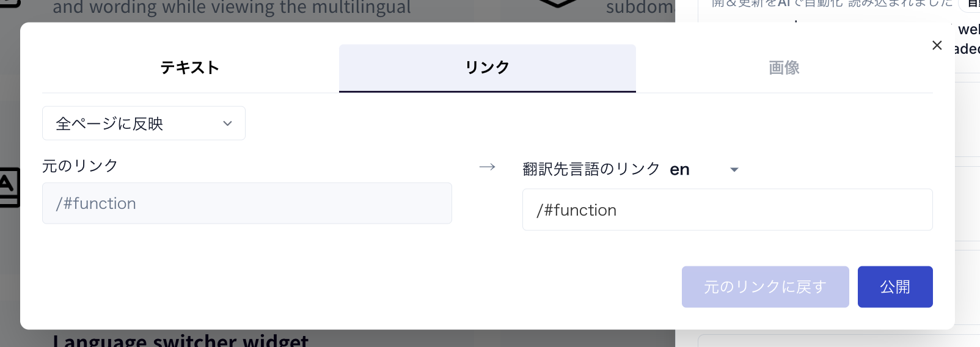Open the 全ページに反映 dropdown

tap(144, 123)
